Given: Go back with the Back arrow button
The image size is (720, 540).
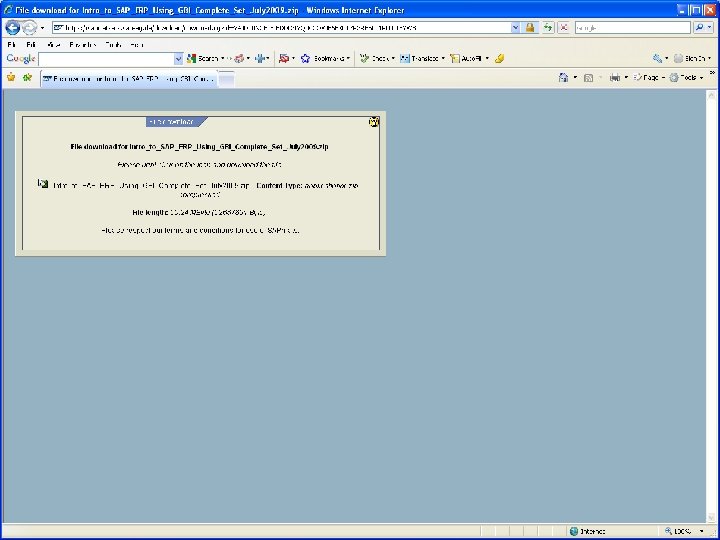Looking at the screenshot, I should click(12, 28).
